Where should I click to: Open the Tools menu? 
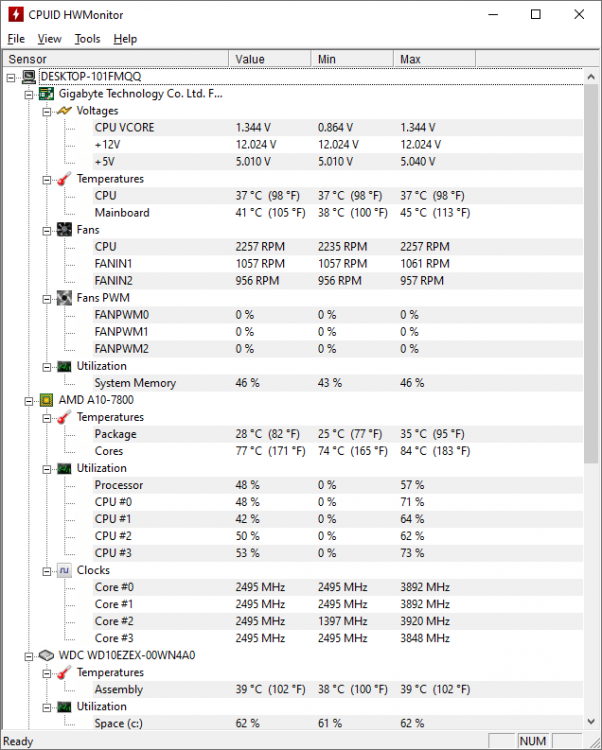tap(88, 39)
